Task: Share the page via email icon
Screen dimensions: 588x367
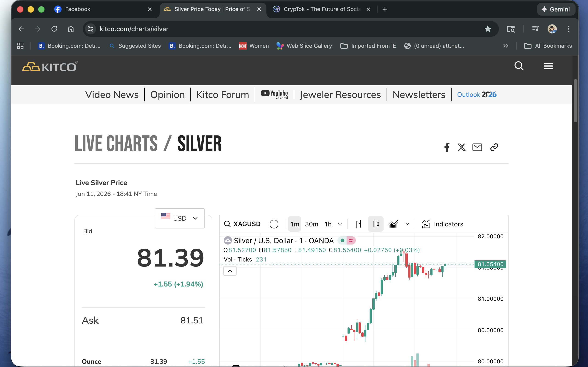Action: coord(477,147)
